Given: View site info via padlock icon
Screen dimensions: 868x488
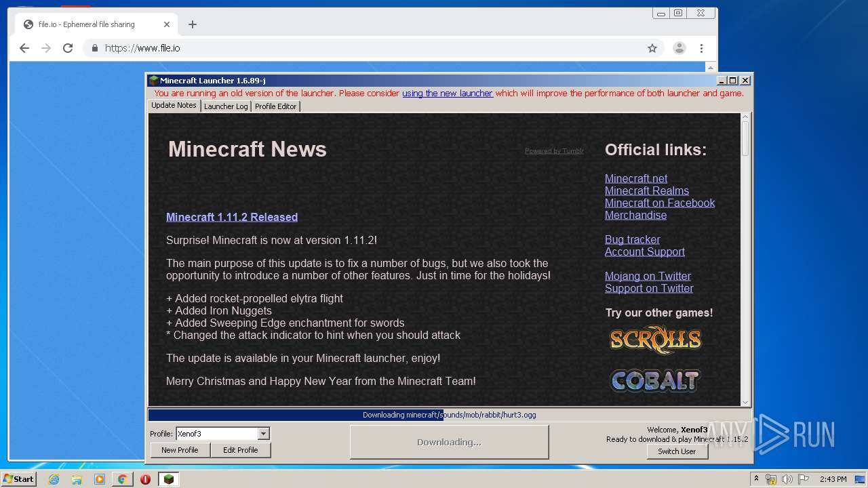Looking at the screenshot, I should pos(94,48).
